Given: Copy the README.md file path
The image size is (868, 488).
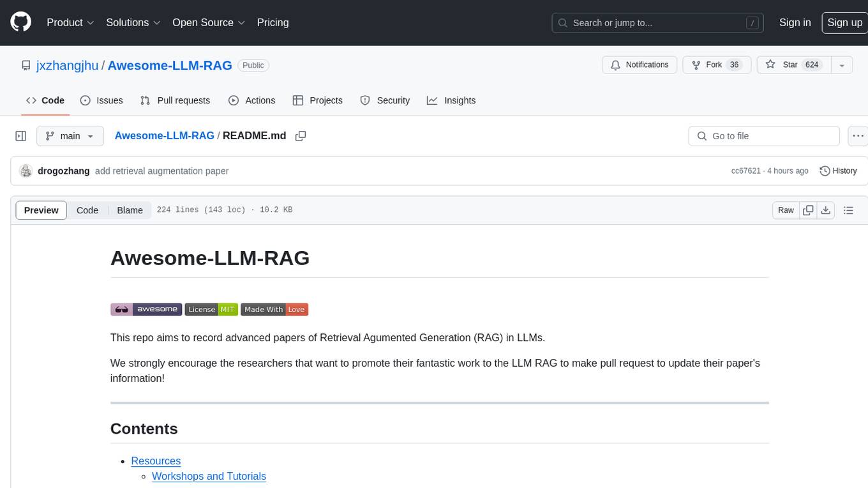Looking at the screenshot, I should (x=301, y=136).
